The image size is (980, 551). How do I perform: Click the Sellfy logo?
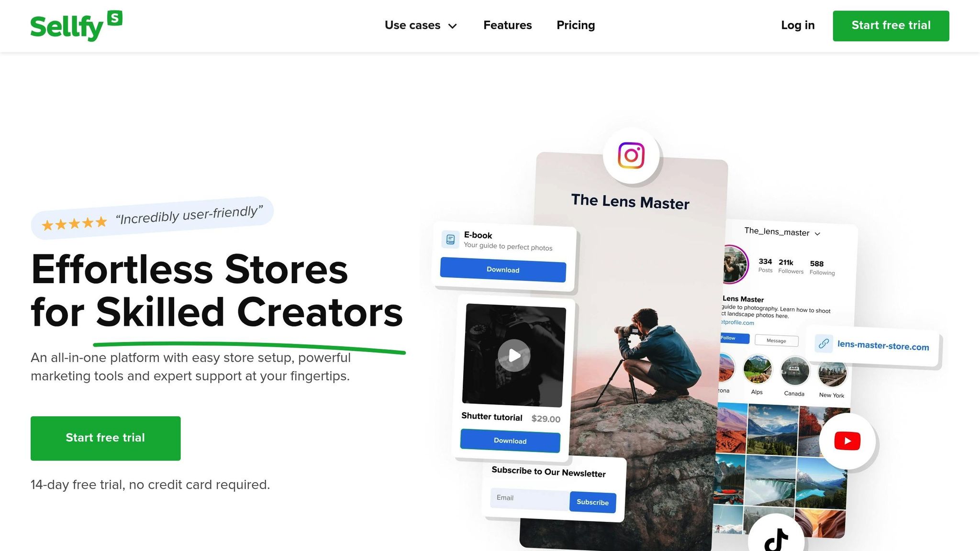coord(76,26)
